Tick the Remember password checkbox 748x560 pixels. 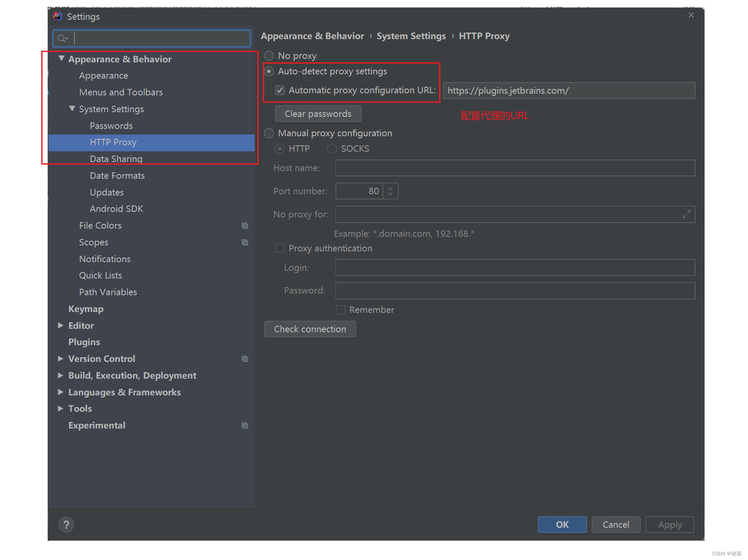(x=340, y=310)
